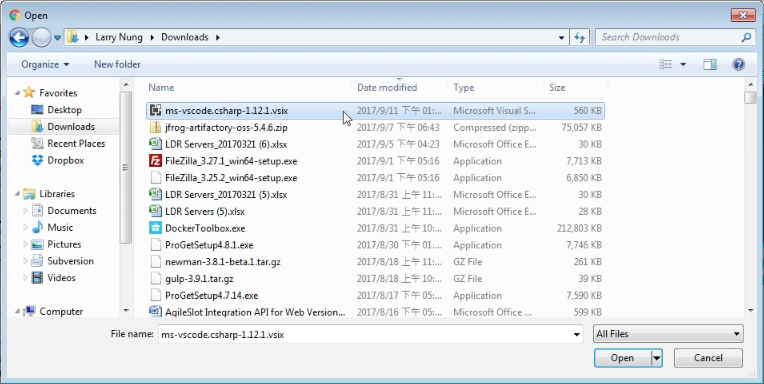Screen dimensions: 764x384
Task: Click the Subversion library icon
Action: tap(38, 261)
